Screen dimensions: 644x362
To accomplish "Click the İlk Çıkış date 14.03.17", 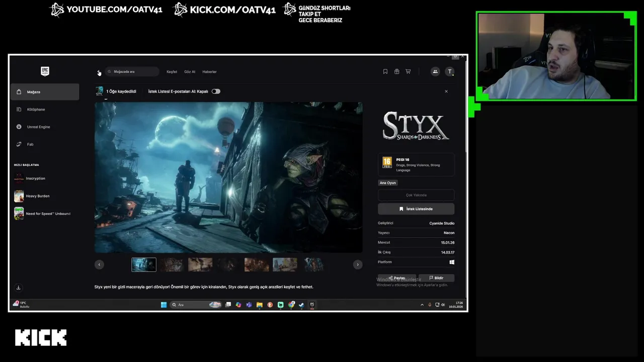I will 448,252.
